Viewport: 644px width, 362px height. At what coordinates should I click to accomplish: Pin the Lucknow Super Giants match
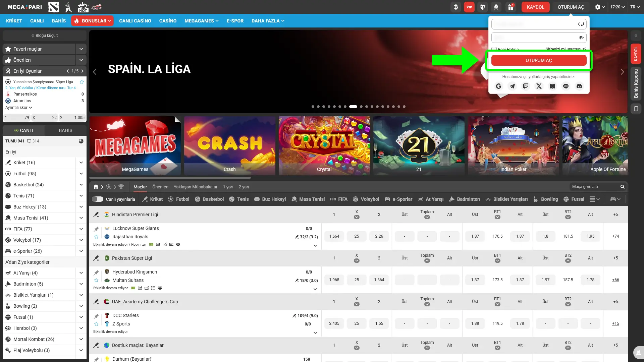coord(96,229)
